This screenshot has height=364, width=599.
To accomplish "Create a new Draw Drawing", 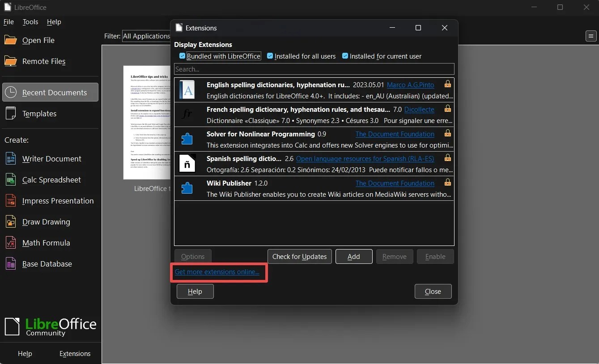I will coord(46,222).
